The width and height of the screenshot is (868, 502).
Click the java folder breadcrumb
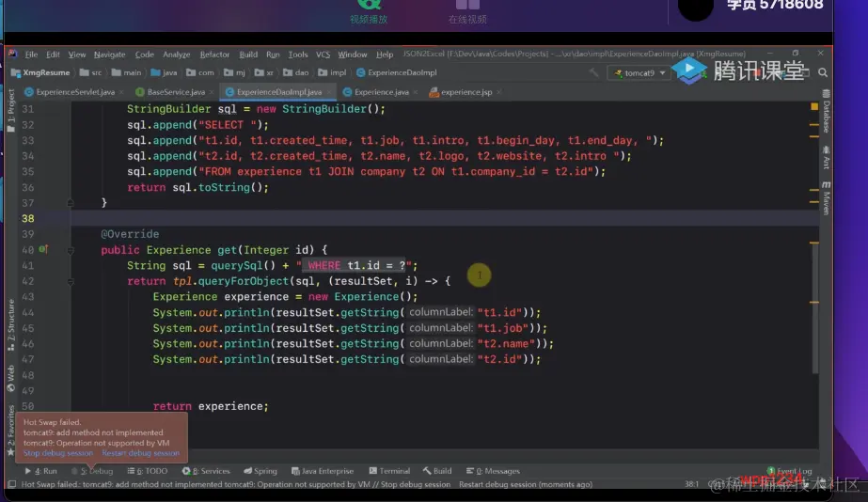[164, 72]
